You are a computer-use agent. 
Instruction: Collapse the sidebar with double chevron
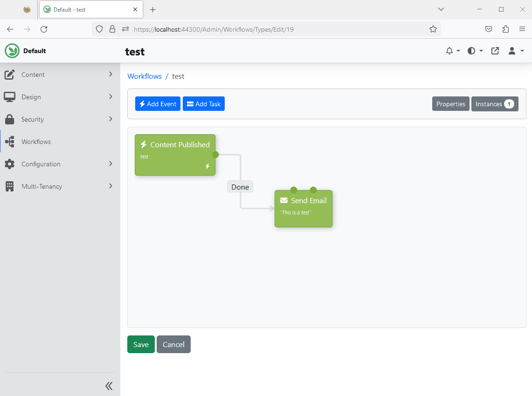pos(109,386)
